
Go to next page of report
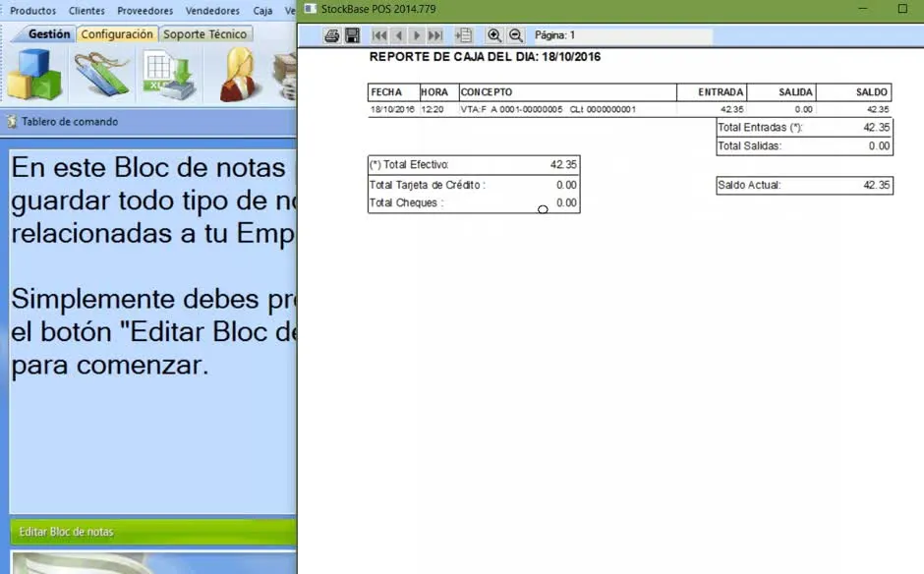(417, 35)
